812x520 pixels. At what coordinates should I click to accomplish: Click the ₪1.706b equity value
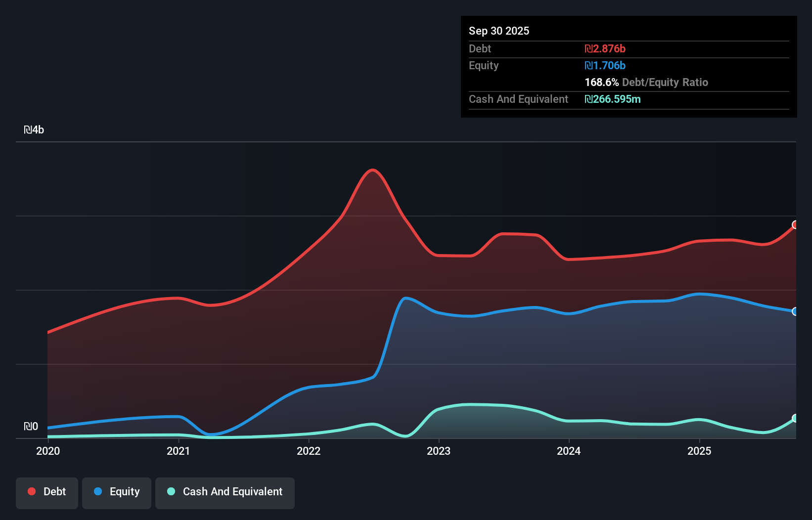[605, 65]
